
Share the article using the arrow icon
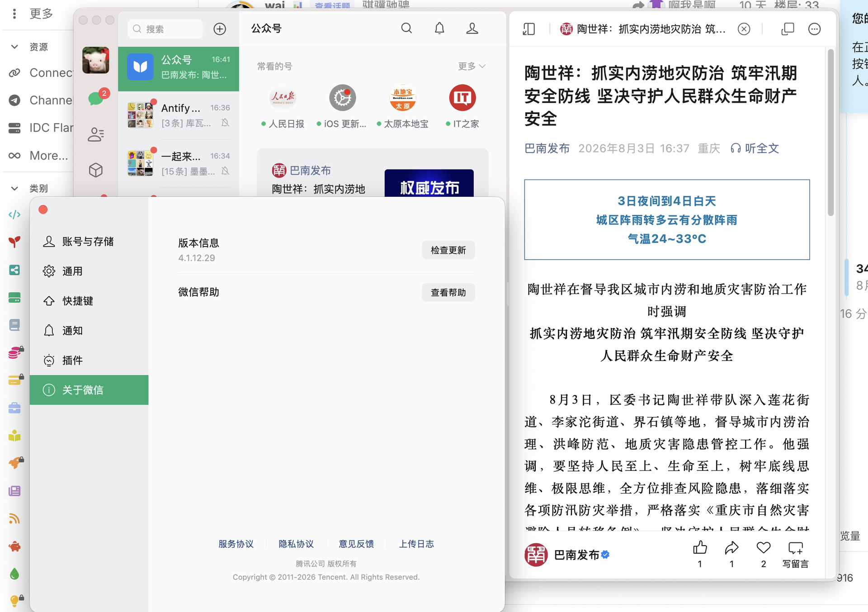pyautogui.click(x=731, y=548)
